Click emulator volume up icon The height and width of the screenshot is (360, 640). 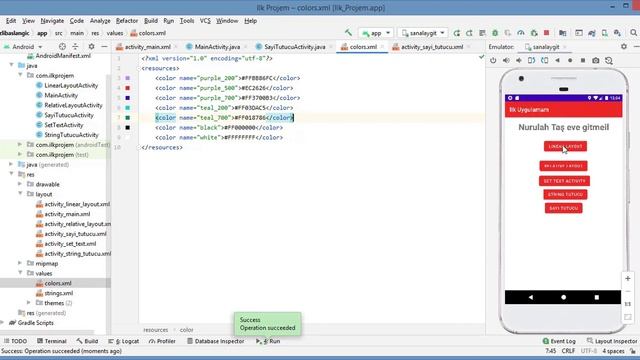(x=506, y=60)
